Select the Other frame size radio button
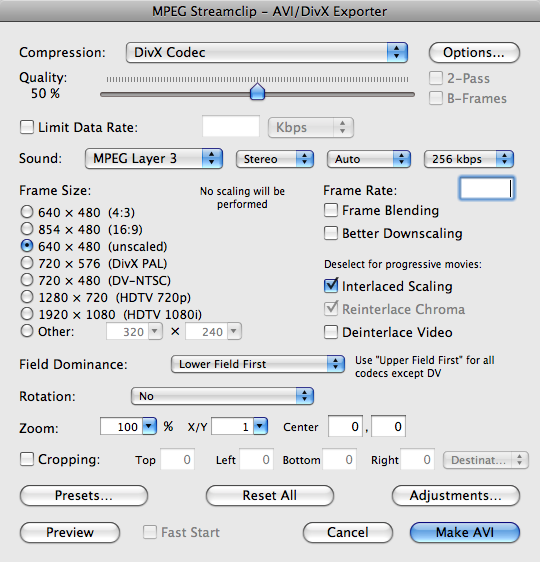 (x=27, y=331)
